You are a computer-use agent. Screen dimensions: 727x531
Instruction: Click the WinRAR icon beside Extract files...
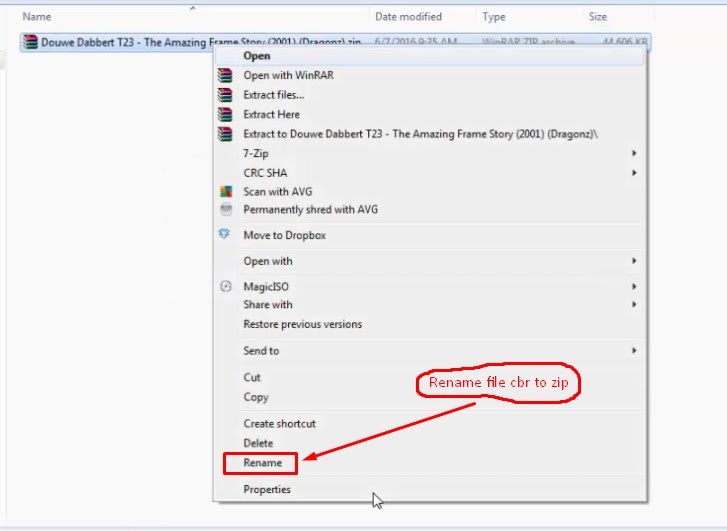225,95
